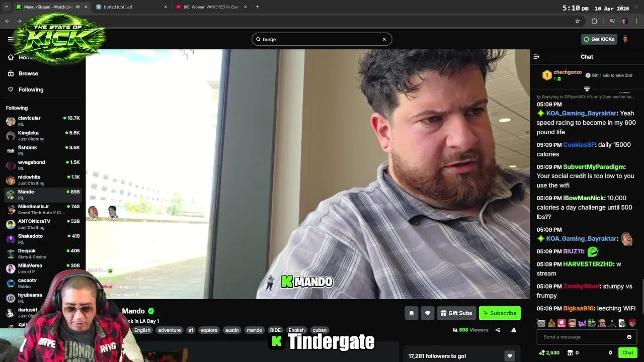Clear the search box with the X
This screenshot has height=362, width=644.
(384, 39)
